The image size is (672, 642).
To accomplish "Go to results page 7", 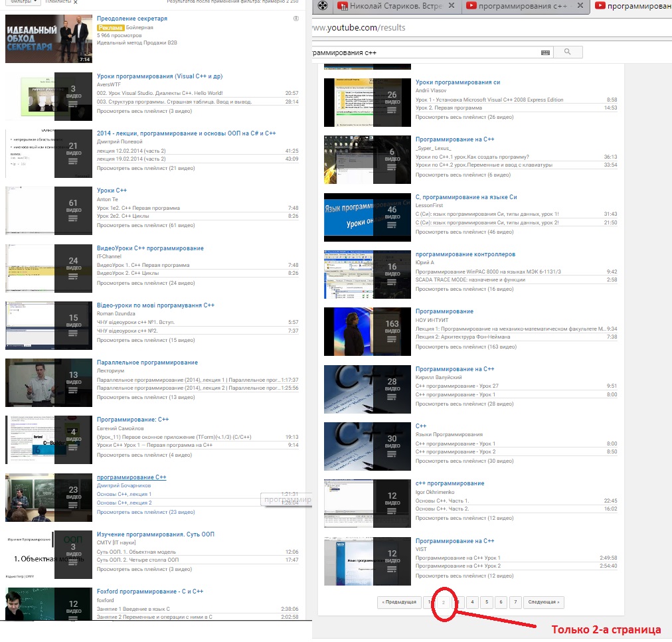I will [515, 602].
